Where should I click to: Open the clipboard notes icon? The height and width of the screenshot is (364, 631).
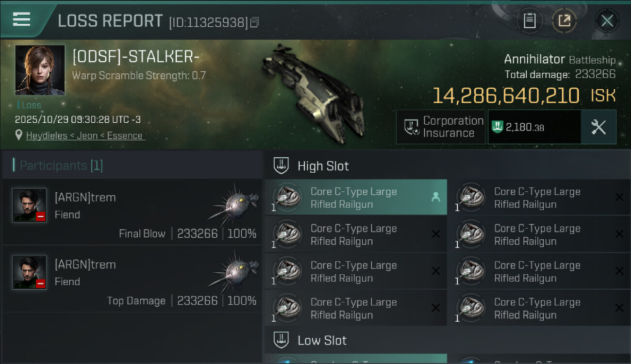530,21
